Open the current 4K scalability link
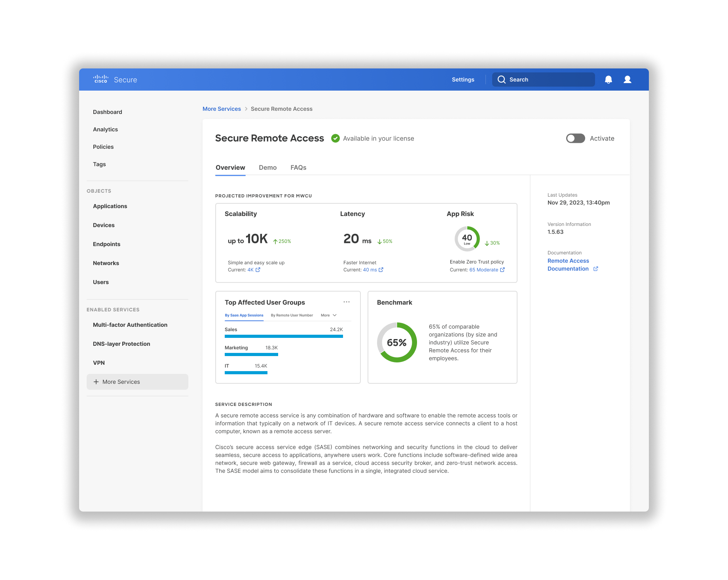The width and height of the screenshot is (728, 580). pyautogui.click(x=250, y=270)
